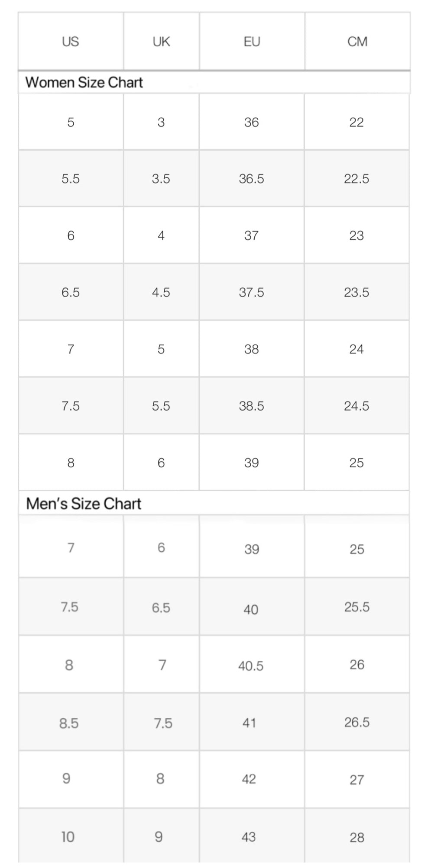Image resolution: width=428 pixels, height=868 pixels.
Task: Select the EU column header
Action: (x=252, y=42)
